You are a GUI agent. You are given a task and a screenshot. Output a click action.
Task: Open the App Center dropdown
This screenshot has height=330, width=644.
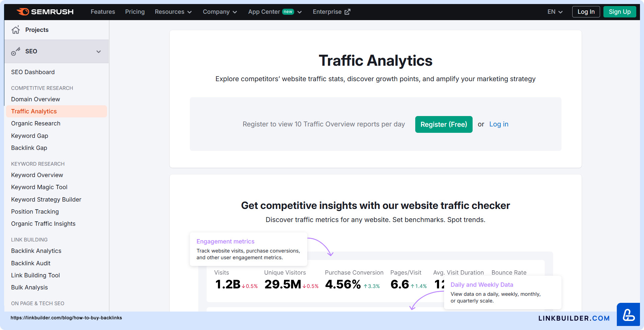coord(275,12)
